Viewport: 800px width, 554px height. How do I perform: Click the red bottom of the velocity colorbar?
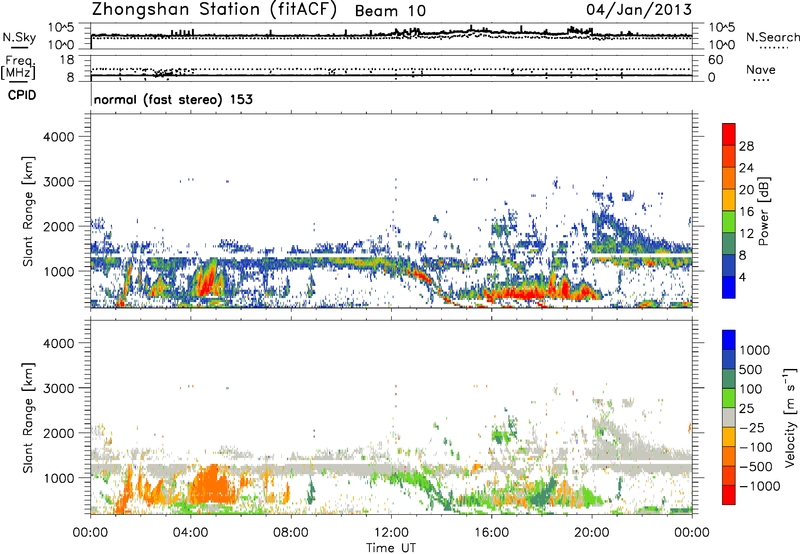(x=729, y=495)
